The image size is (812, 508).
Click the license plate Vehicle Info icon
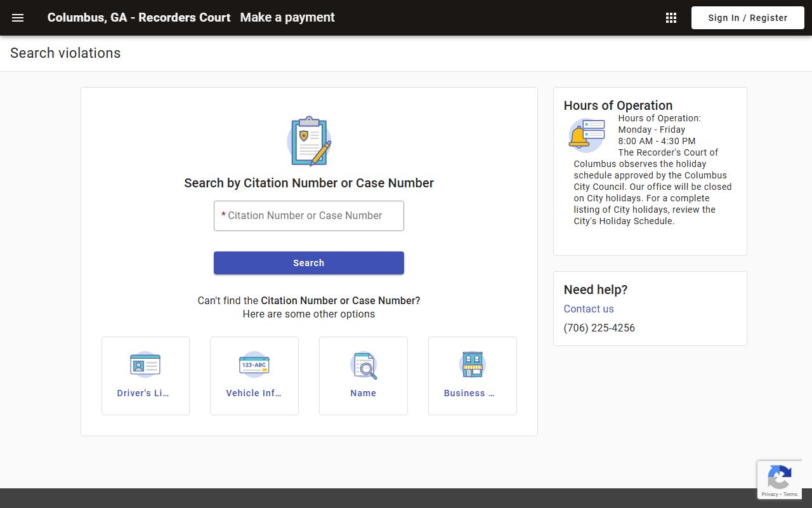coord(254,365)
